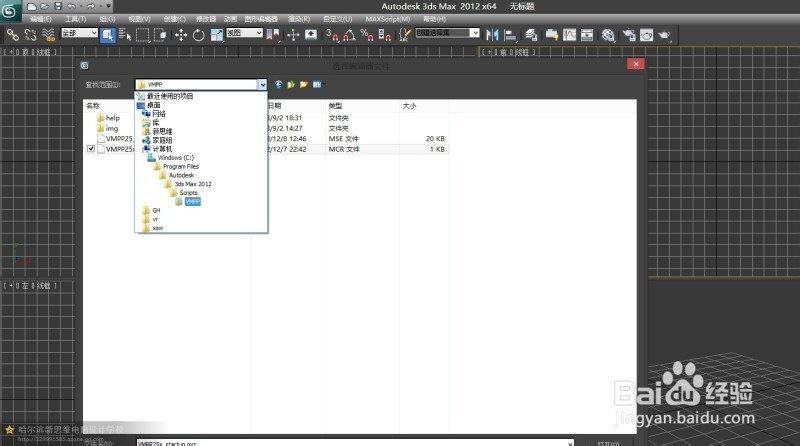Click the render teapot icon
Viewport: 800px width, 446px height.
click(x=648, y=34)
